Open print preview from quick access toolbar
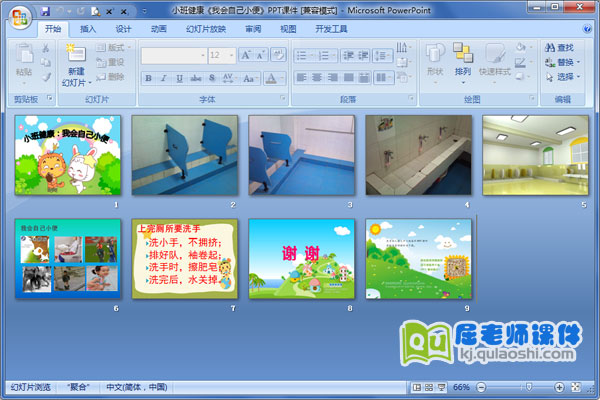 [x=95, y=11]
